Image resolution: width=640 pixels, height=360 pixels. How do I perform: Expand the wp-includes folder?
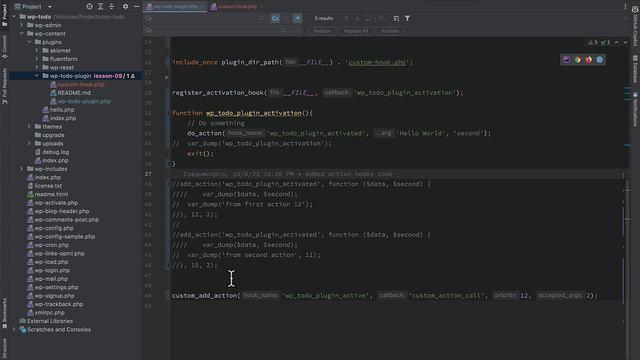pos(22,169)
